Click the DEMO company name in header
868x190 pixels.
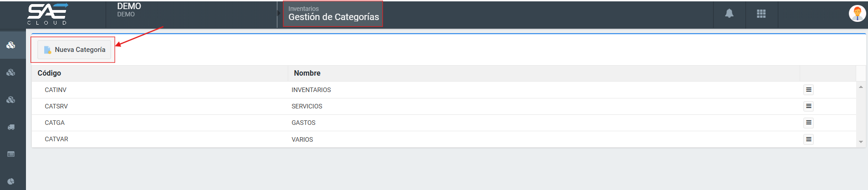[129, 6]
